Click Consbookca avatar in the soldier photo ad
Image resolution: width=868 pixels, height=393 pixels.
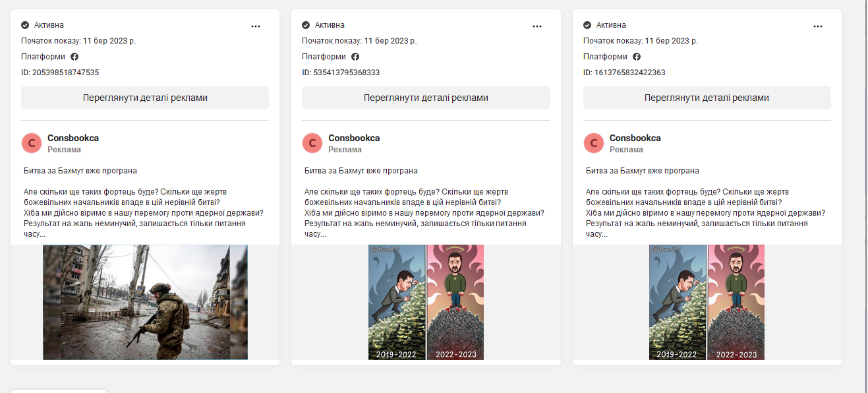point(32,143)
